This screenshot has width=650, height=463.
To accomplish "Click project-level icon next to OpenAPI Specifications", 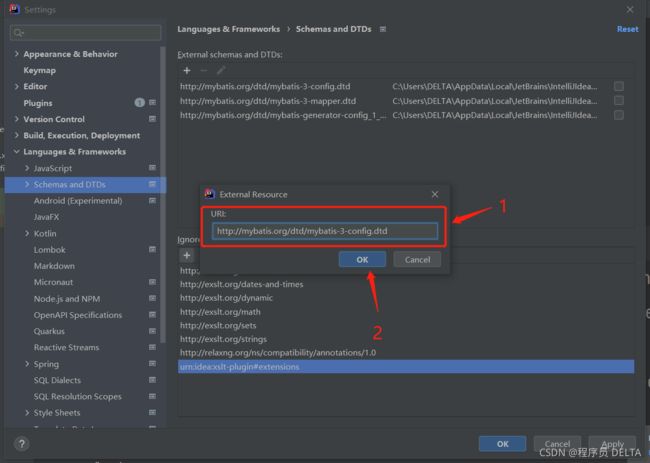I will click(153, 315).
